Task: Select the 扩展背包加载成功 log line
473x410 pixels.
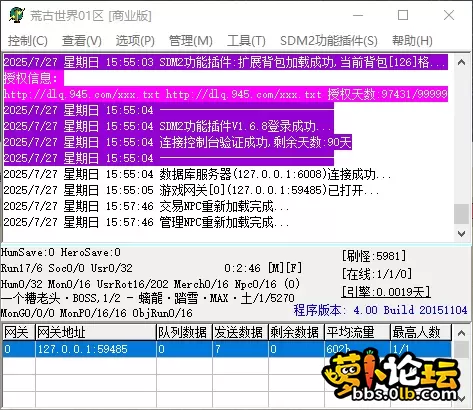Action: [x=226, y=62]
